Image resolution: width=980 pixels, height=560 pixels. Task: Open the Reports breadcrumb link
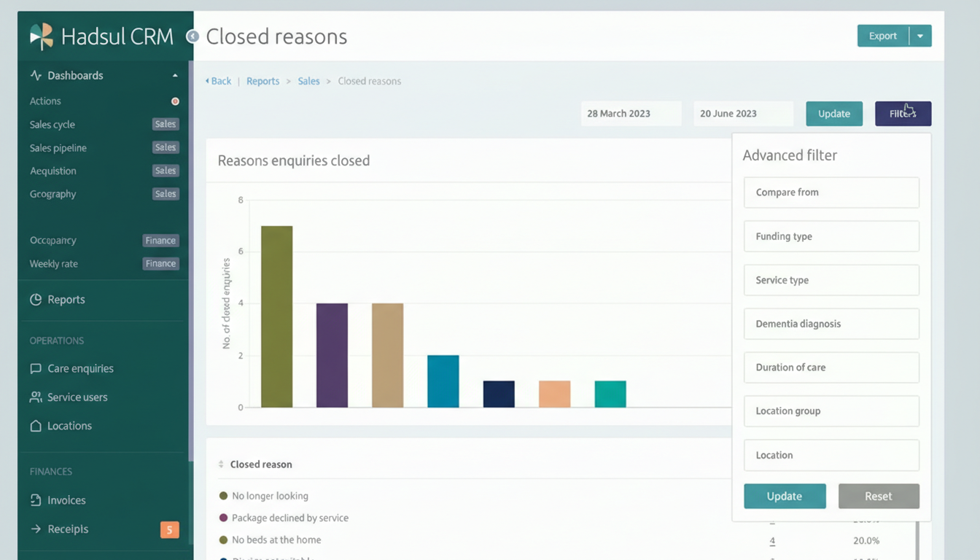point(262,81)
